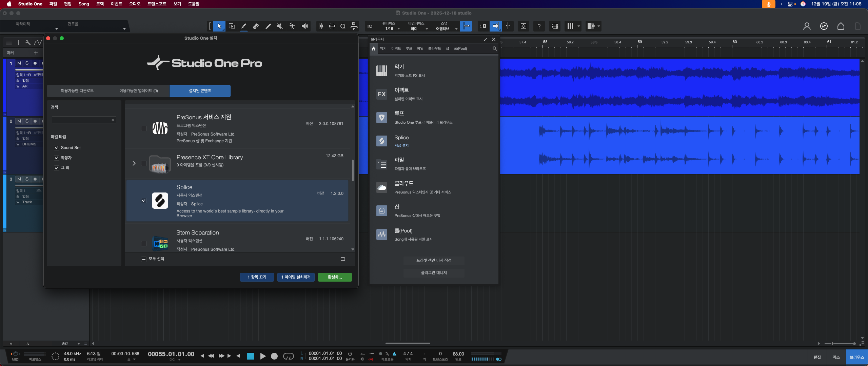
Task: Open the 타임베이스 마디 dropdown
Action: [x=418, y=28]
